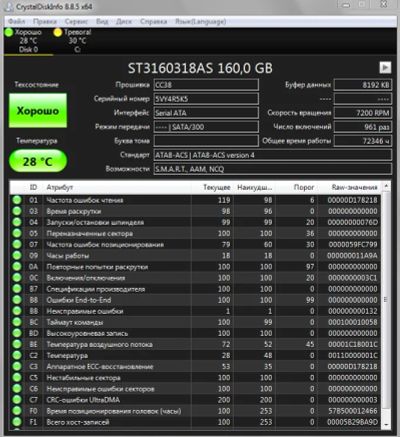Click the 7200 RPM rotation speed field
The image size is (400, 437).
tap(363, 113)
